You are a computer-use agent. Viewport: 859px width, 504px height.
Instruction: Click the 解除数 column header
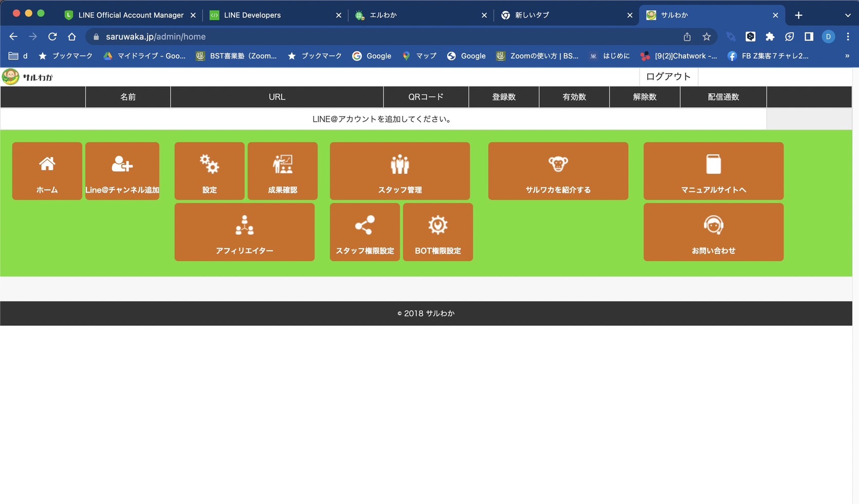point(645,97)
